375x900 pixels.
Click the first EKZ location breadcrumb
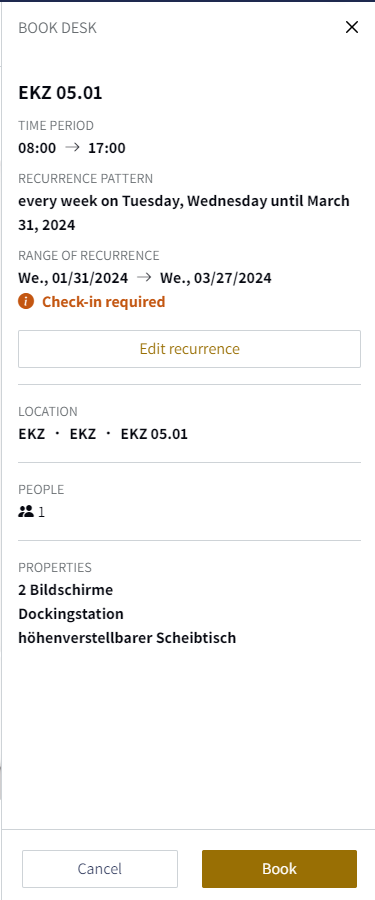coord(32,434)
